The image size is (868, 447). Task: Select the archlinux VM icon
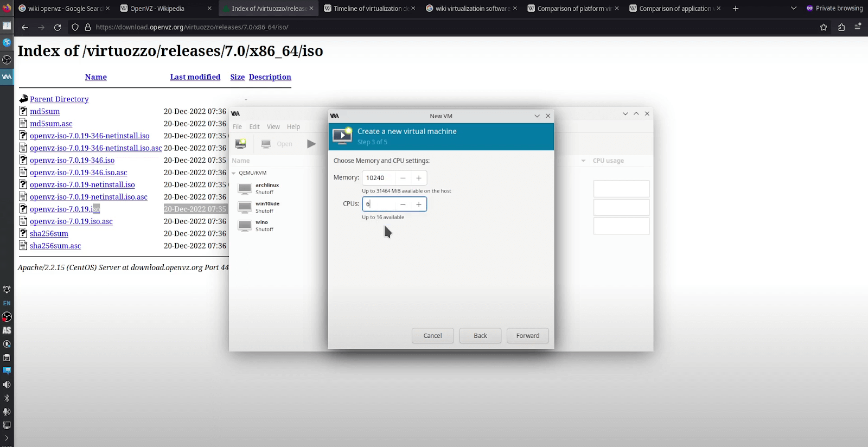(245, 189)
